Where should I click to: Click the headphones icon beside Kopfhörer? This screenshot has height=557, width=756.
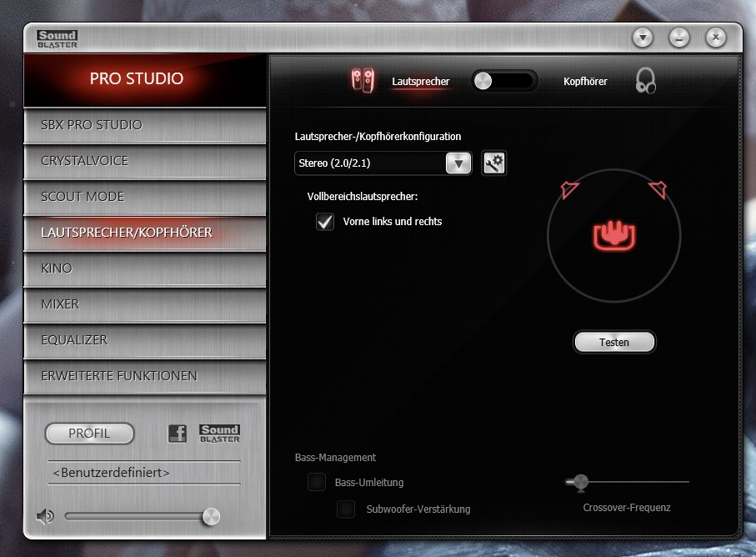[x=646, y=81]
